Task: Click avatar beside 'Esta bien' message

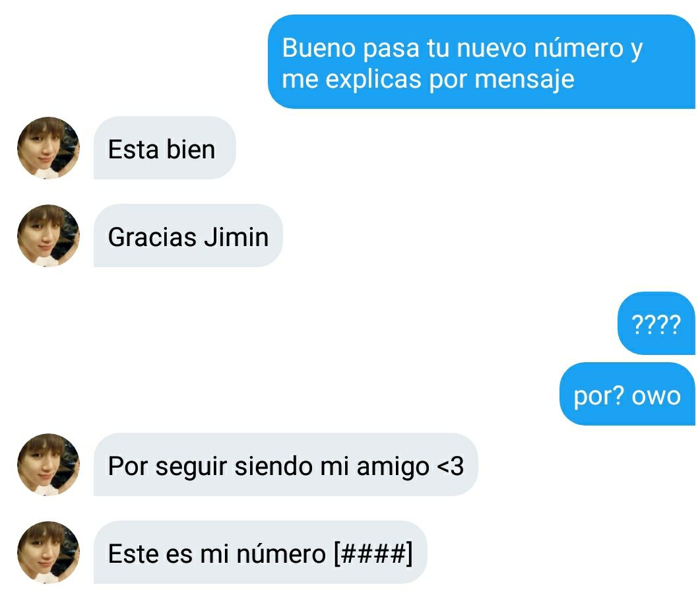Action: pyautogui.click(x=48, y=148)
